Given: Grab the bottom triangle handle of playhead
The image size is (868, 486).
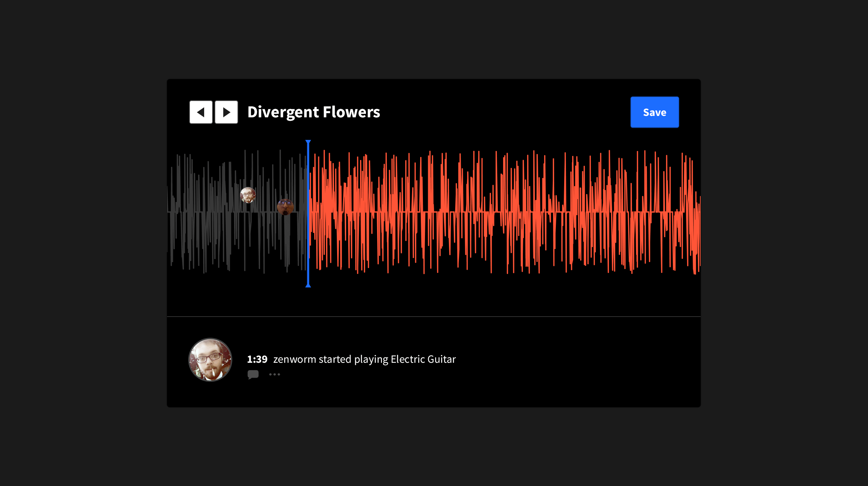Looking at the screenshot, I should point(308,286).
